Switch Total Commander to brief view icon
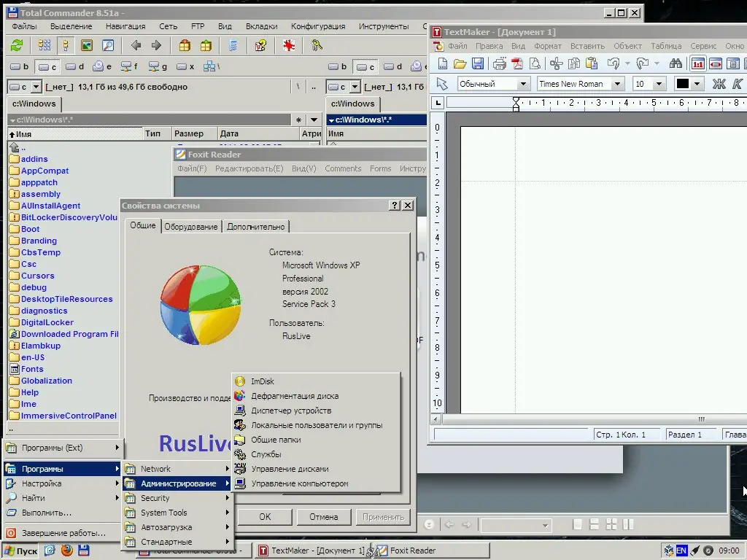Image resolution: width=747 pixels, height=560 pixels. (44, 46)
